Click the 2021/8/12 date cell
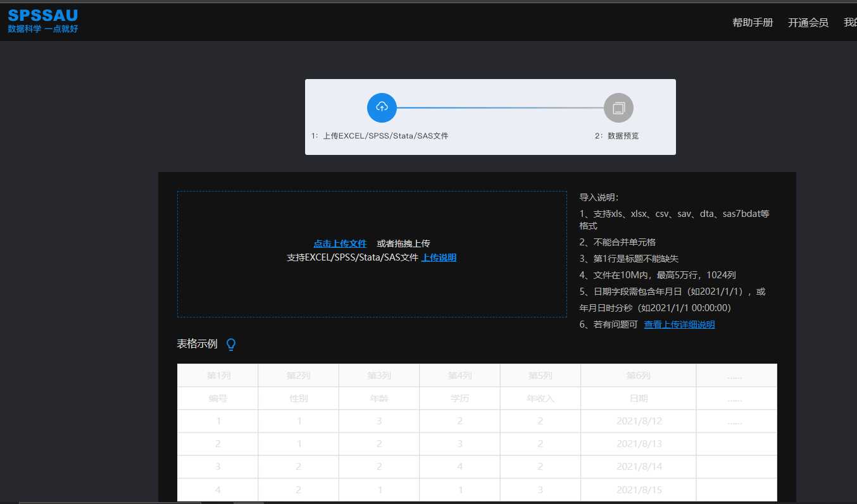 coord(639,421)
